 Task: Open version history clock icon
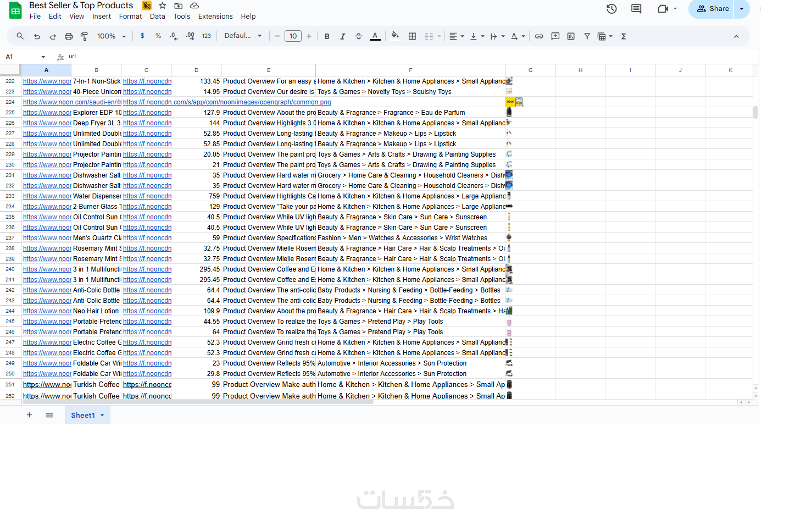(x=611, y=9)
